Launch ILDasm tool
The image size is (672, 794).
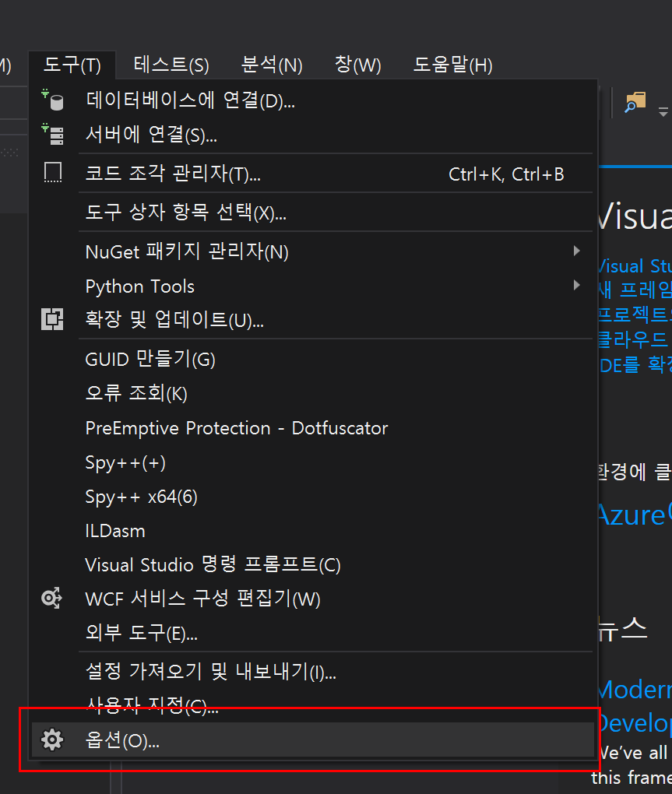312,531
